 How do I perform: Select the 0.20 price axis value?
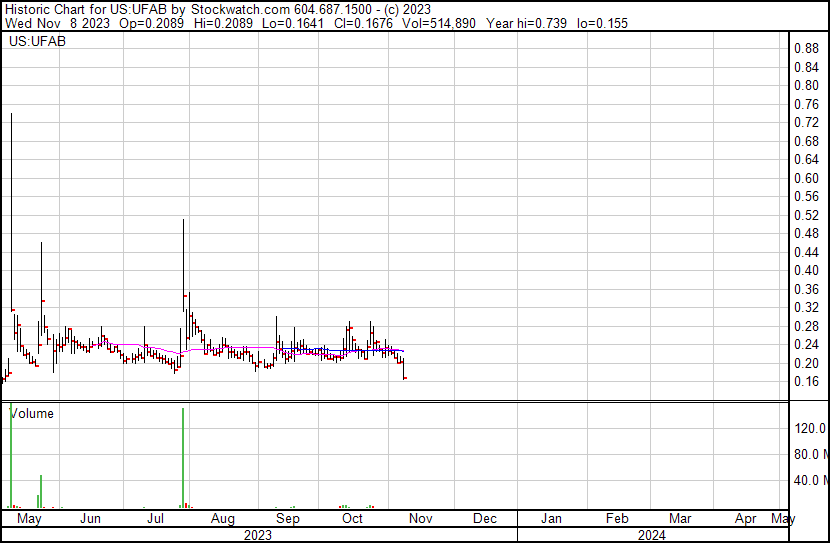806,364
